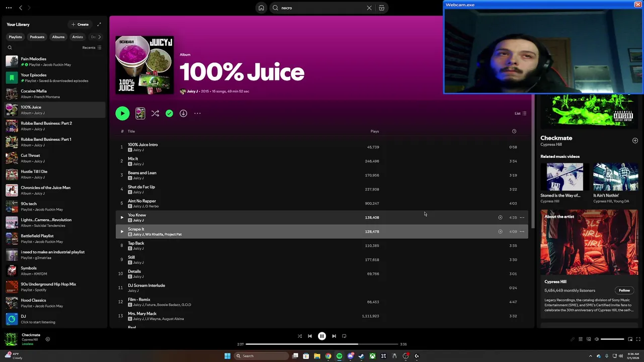
Task: Play the 100% Juice album
Action: (122, 114)
